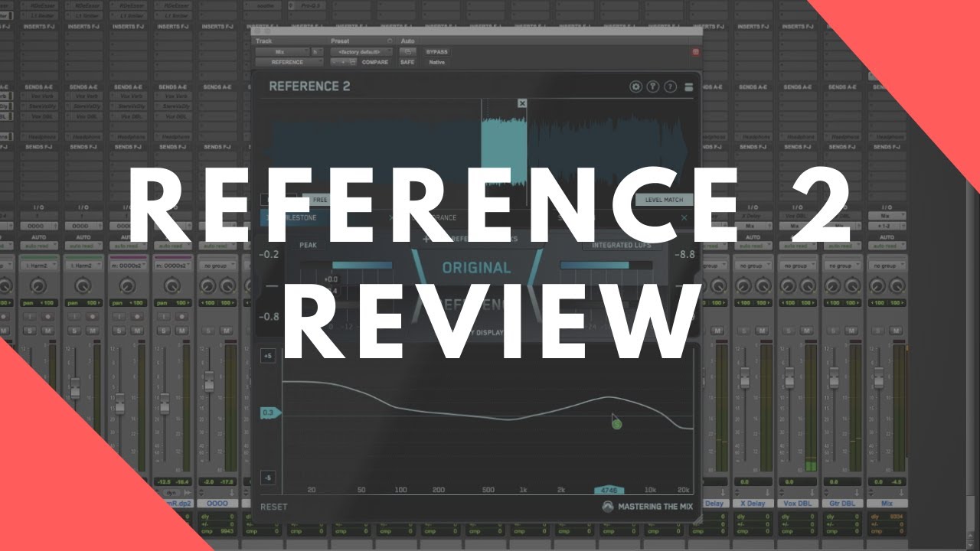Click the FREE mode button under waveform
This screenshot has width=980, height=551.
[x=320, y=200]
